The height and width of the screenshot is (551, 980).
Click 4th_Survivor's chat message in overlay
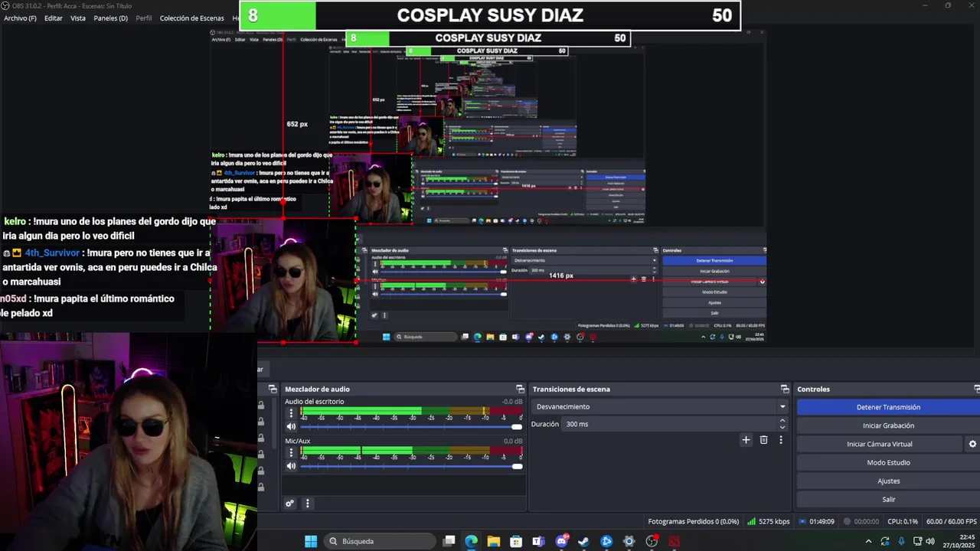tap(109, 267)
